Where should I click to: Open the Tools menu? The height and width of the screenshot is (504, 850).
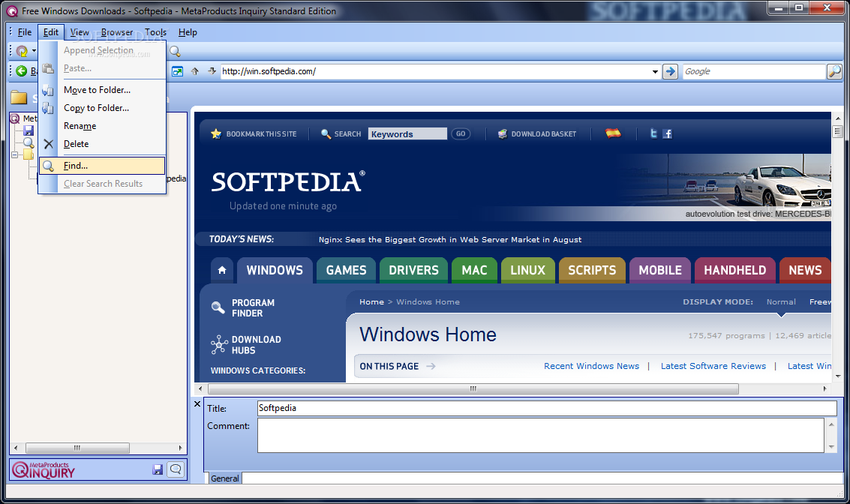[x=155, y=32]
